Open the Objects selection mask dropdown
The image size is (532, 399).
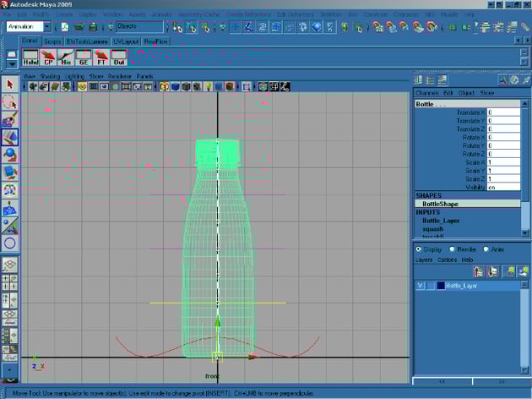click(x=139, y=27)
